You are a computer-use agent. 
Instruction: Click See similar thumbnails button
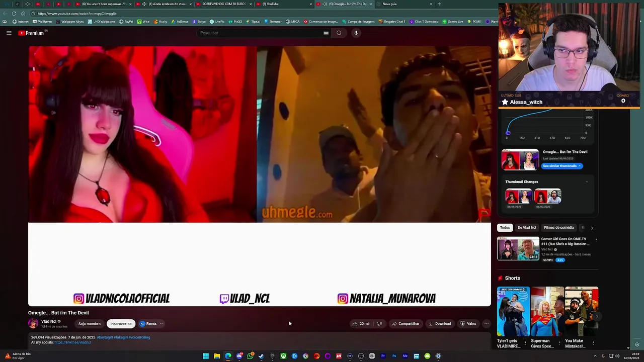(561, 166)
